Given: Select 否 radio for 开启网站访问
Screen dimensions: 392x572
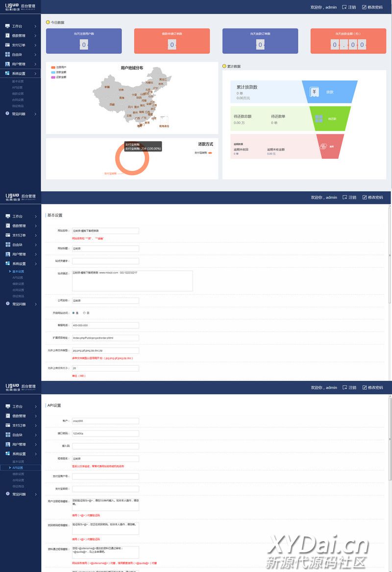Looking at the screenshot, I should pos(84,313).
